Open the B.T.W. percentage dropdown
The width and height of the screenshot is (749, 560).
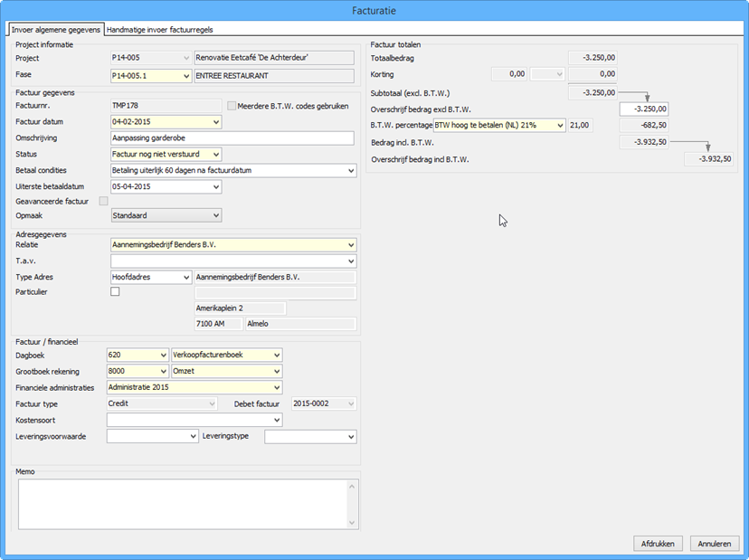[560, 126]
